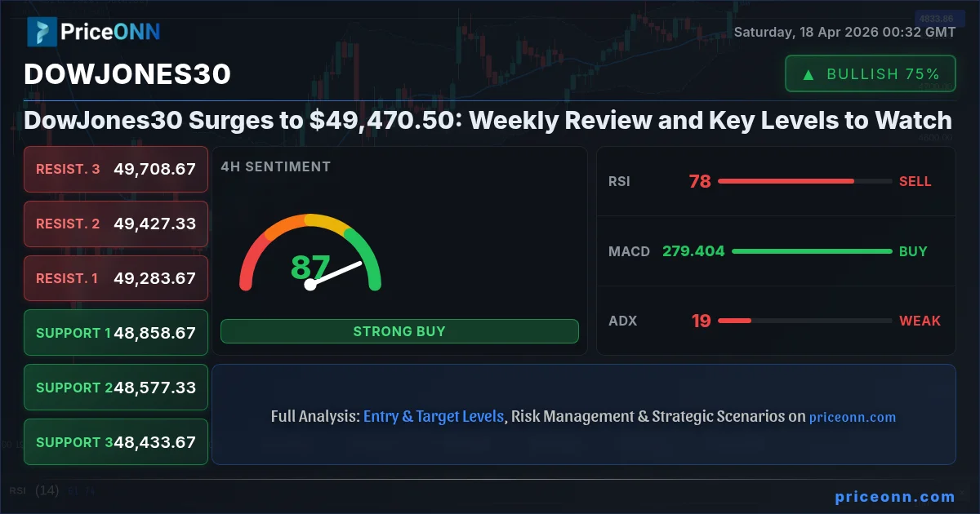The width and height of the screenshot is (980, 514).
Task: Select the SUPPORT 2 48,577.33 level
Action: point(116,388)
